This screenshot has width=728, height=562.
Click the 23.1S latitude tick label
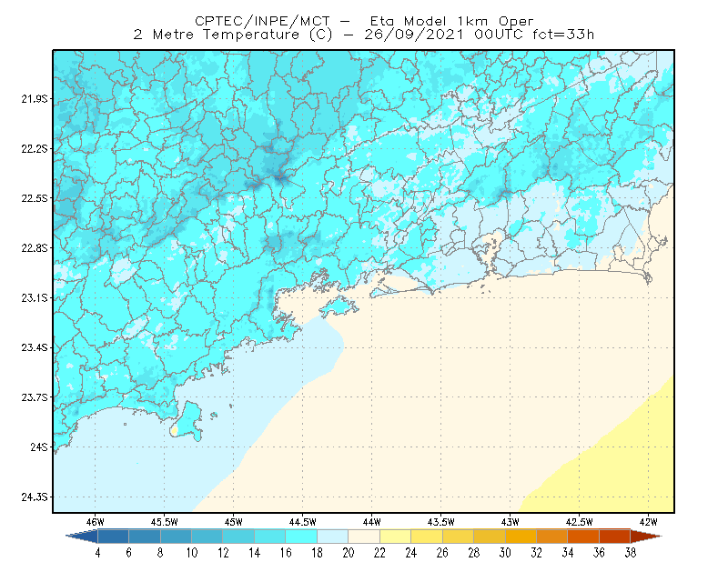coord(35,297)
